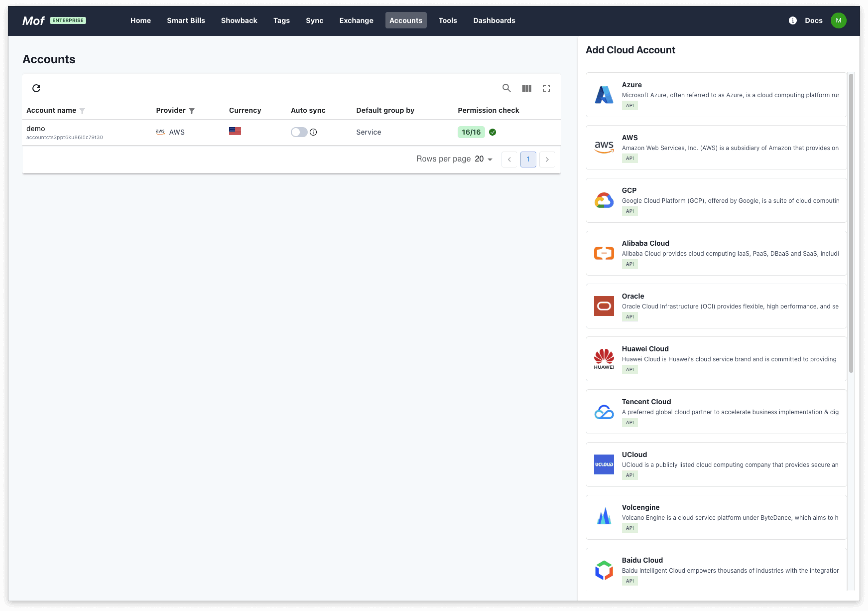Go to previous page arrow
The width and height of the screenshot is (868, 611).
(509, 159)
